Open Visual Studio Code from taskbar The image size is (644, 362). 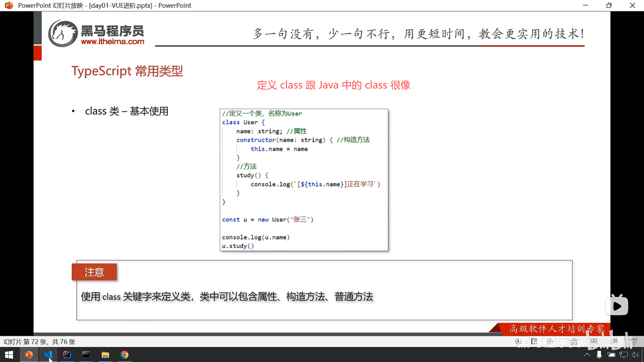48,355
